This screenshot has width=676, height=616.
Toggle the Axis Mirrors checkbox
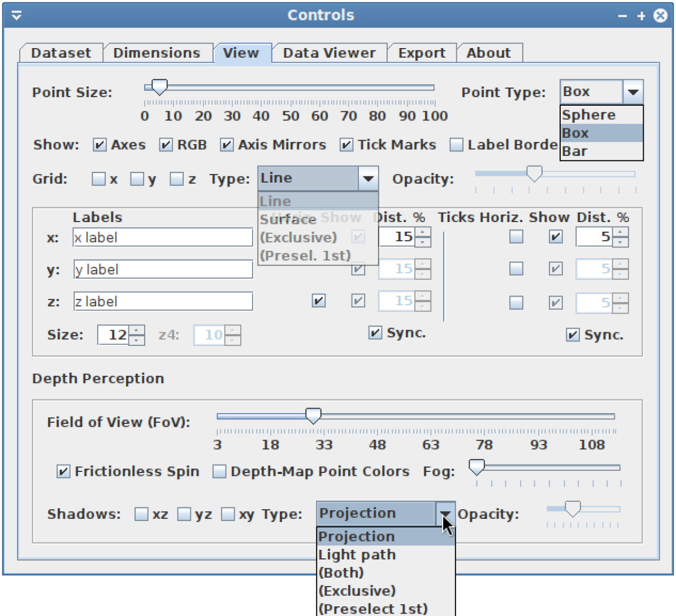(x=227, y=145)
